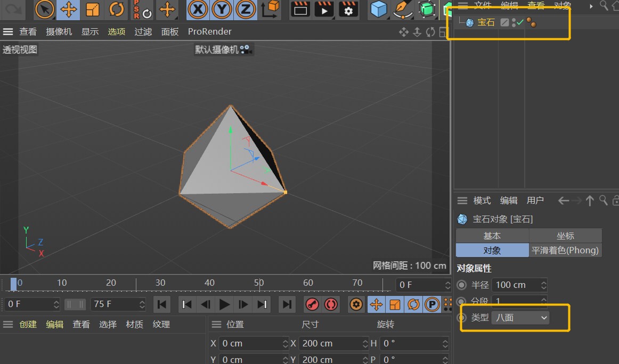Toggle scale keyframe recording
Image resolution: width=619 pixels, height=364 pixels.
coord(395,304)
